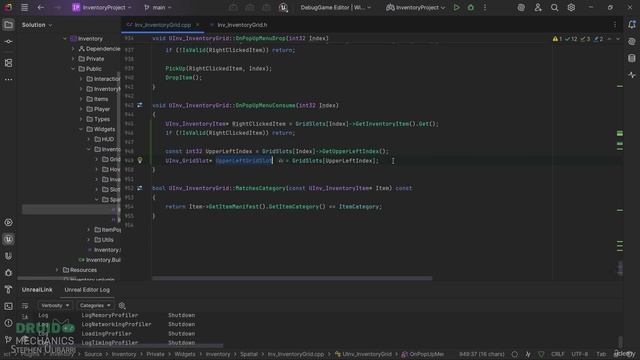Viewport: 640px width, 360px height.
Task: Click the warnings count inspection indicator
Action: tap(557, 39)
